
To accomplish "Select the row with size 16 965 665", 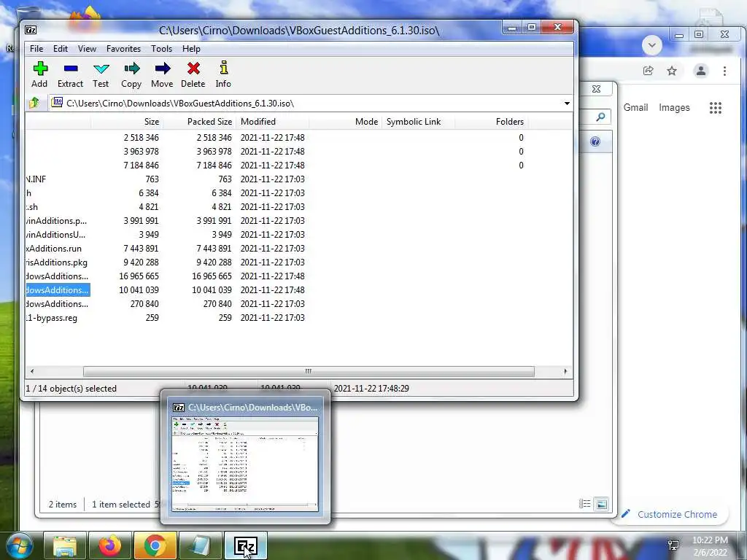I will 298,276.
